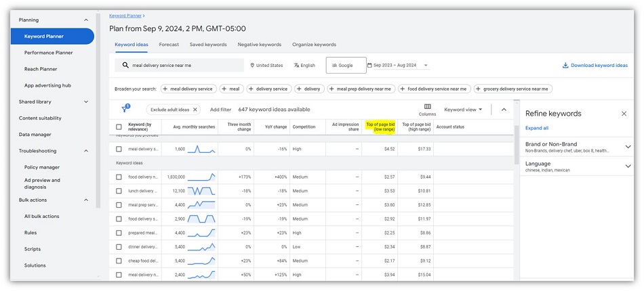Collapse the Planning sidebar section
Viewport: 644px width, 291px height.
[85, 20]
